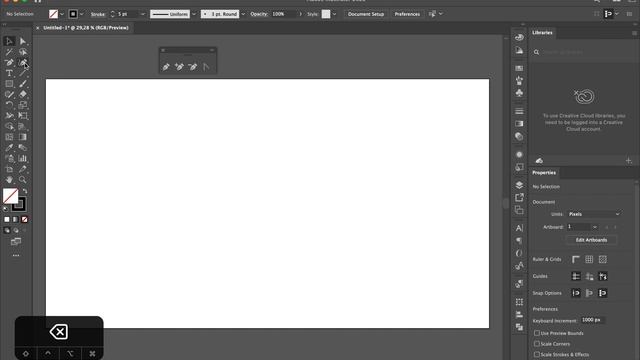Select the Direct Selection tool

click(23, 41)
